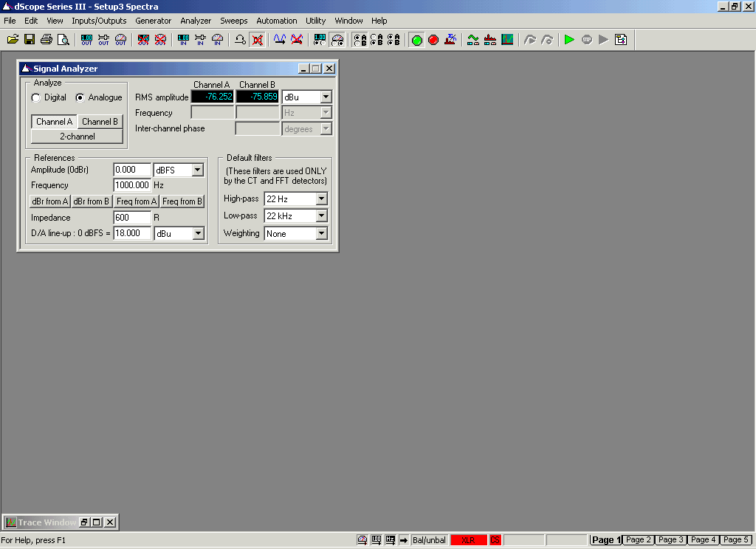756x549 pixels.
Task: Click the headphone monitor icon
Action: coord(240,40)
